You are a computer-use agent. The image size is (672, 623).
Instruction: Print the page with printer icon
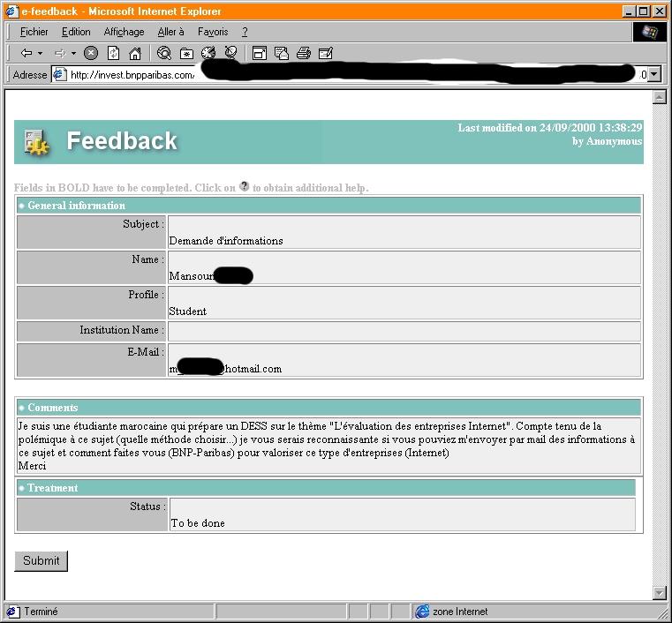click(x=304, y=53)
